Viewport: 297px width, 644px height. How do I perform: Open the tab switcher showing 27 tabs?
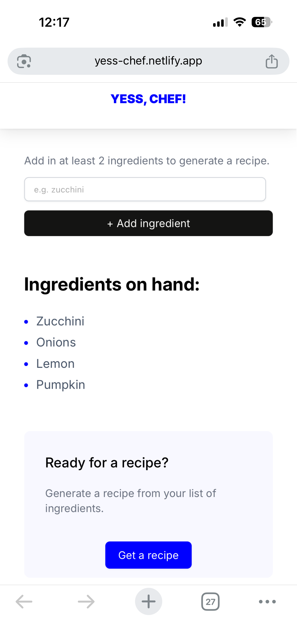pyautogui.click(x=210, y=601)
